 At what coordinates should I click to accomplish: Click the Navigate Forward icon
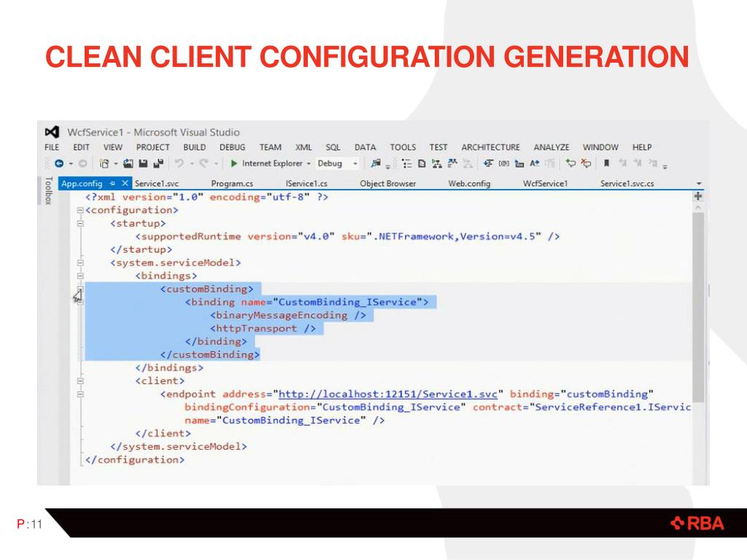(82, 163)
